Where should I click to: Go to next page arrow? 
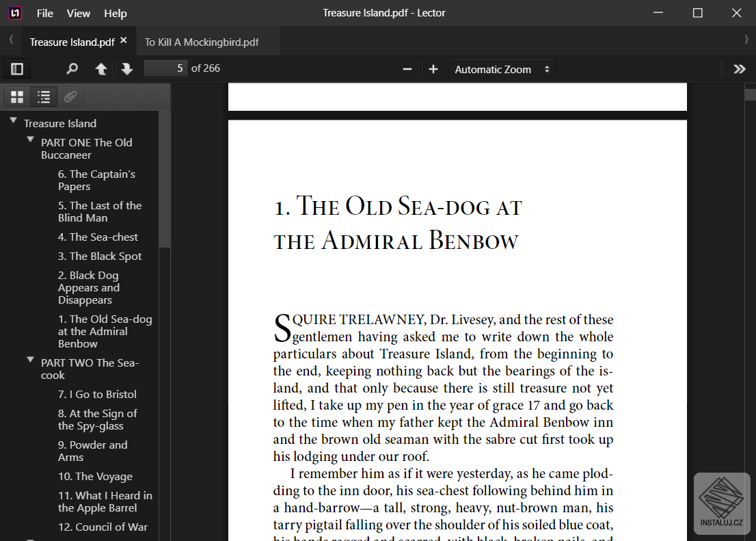tap(127, 69)
